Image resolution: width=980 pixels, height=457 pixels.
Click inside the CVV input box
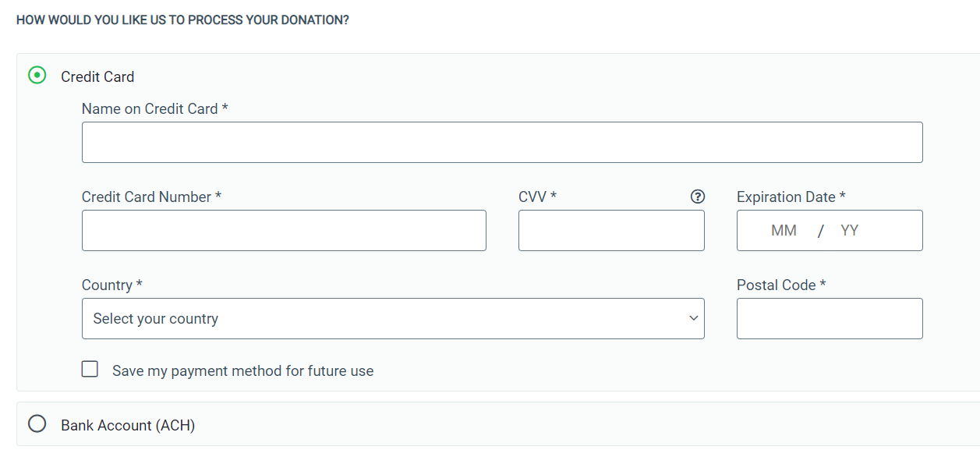[611, 230]
